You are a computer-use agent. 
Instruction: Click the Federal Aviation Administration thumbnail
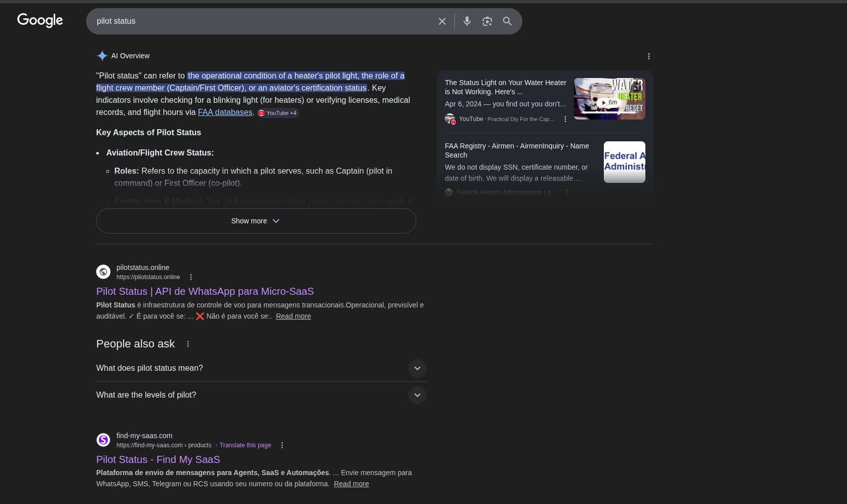click(x=625, y=162)
